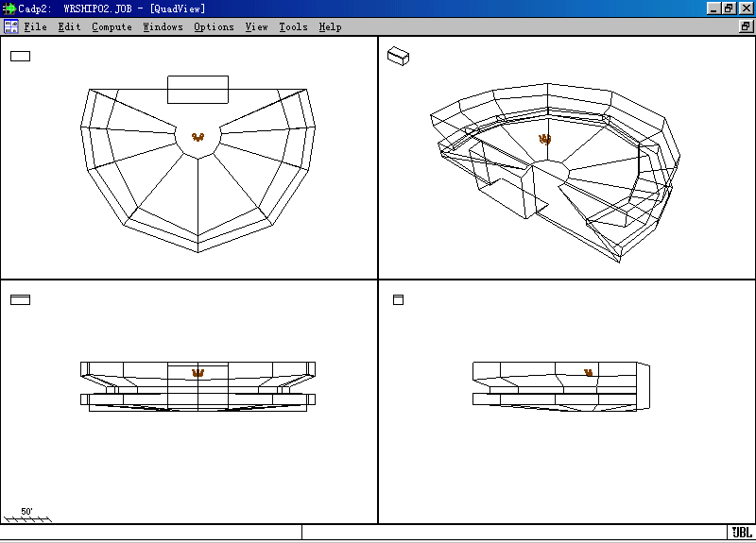Click the front elevation view indicator icon
The height and width of the screenshot is (543, 756).
click(20, 299)
